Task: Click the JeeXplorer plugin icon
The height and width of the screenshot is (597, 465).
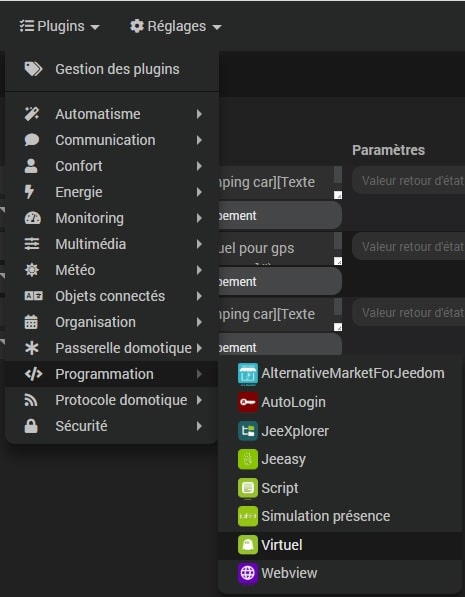Action: pyautogui.click(x=248, y=431)
